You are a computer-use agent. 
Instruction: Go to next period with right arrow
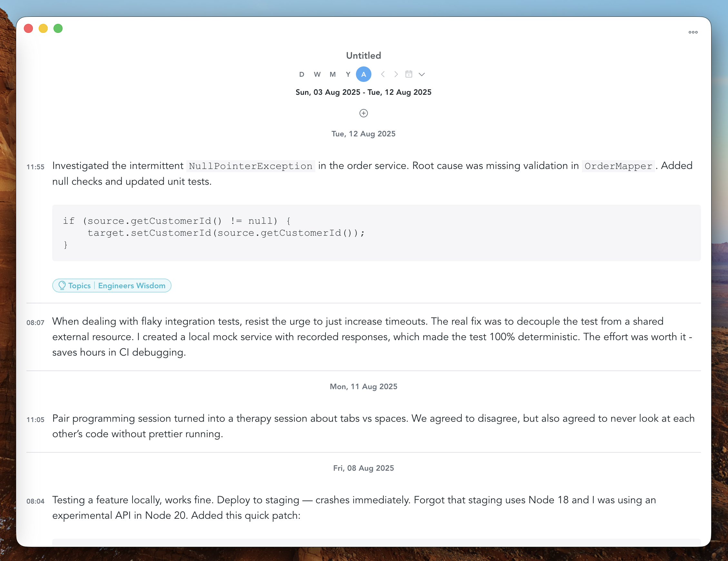(x=396, y=74)
